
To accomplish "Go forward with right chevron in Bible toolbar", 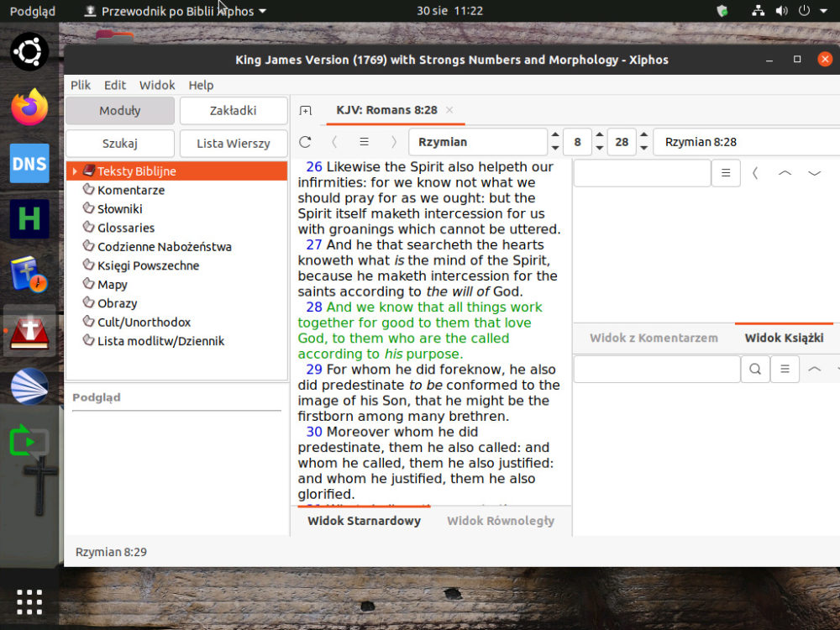I will pyautogui.click(x=394, y=142).
